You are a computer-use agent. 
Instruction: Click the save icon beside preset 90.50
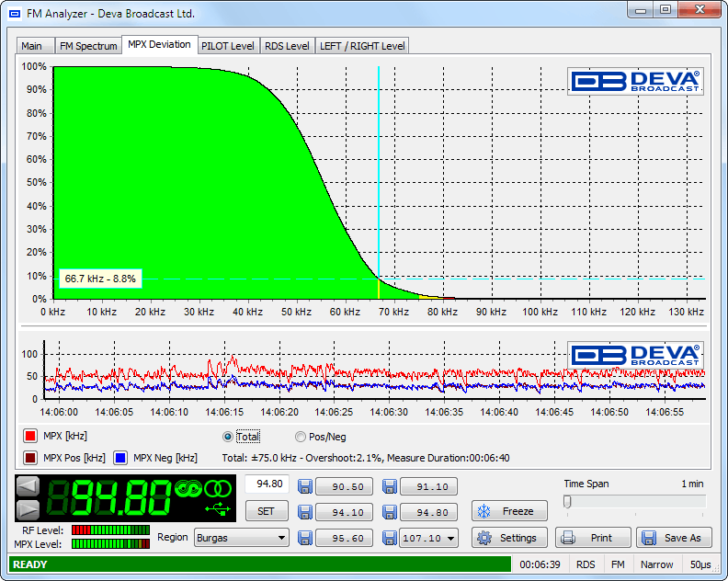point(305,487)
